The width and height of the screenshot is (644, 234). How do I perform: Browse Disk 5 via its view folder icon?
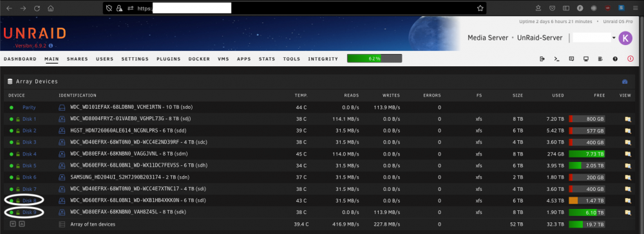click(x=627, y=166)
